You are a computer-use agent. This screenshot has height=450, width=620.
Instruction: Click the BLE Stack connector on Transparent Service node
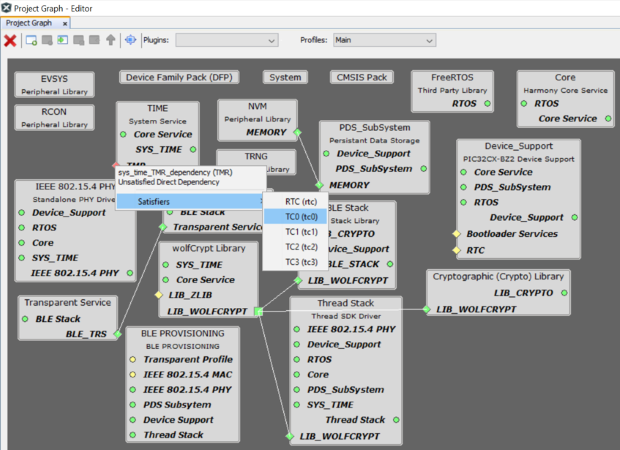(25, 319)
